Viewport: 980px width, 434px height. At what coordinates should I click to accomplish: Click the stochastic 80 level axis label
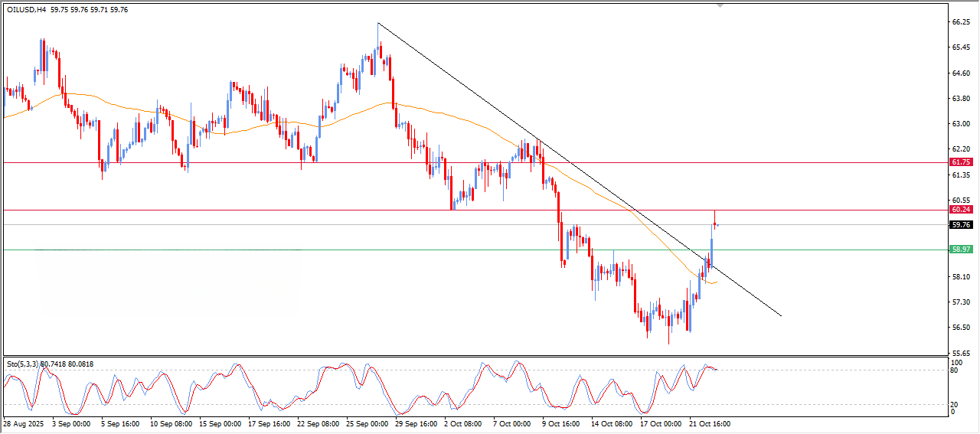coord(954,370)
